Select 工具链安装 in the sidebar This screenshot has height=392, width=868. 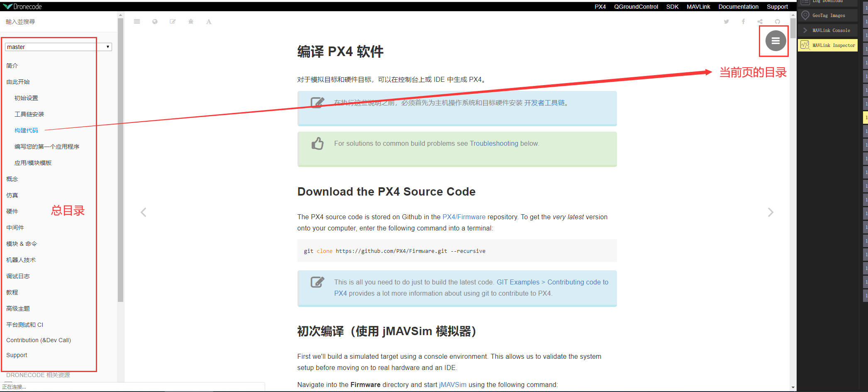coord(29,114)
